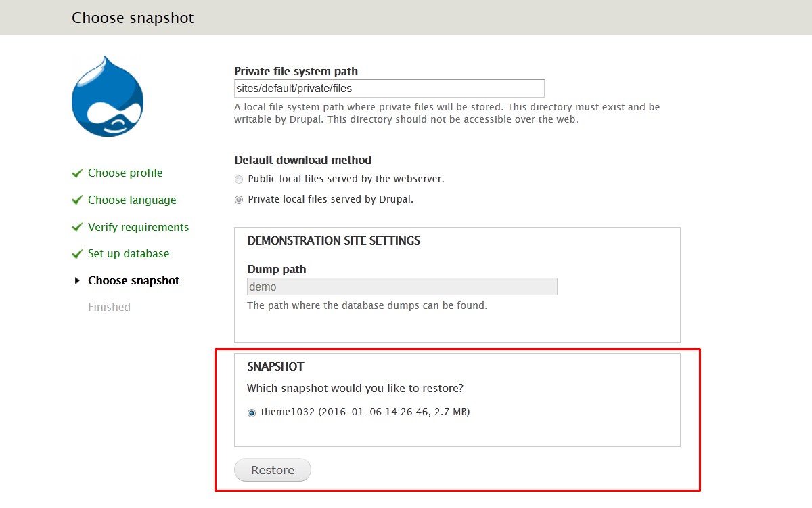Click the Dump path label
Screen dimensions: 812x508
click(x=277, y=269)
